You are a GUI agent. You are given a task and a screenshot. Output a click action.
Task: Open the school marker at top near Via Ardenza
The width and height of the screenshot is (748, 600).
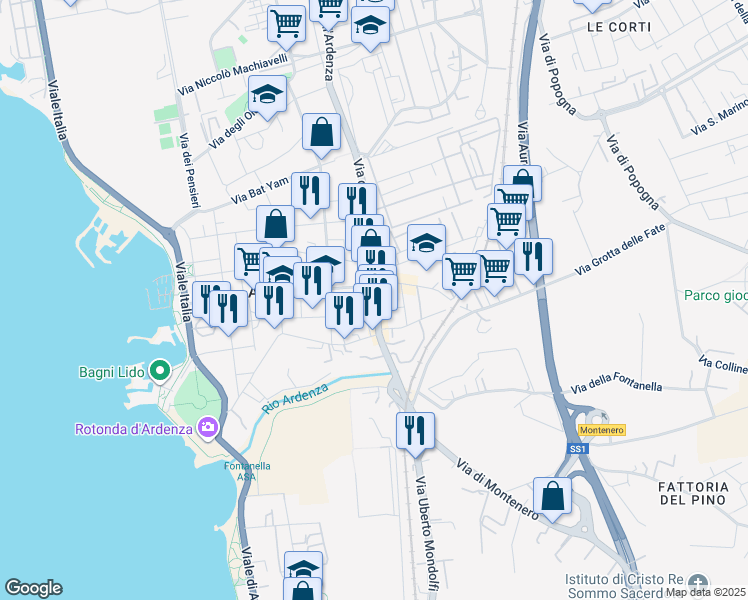click(x=370, y=26)
